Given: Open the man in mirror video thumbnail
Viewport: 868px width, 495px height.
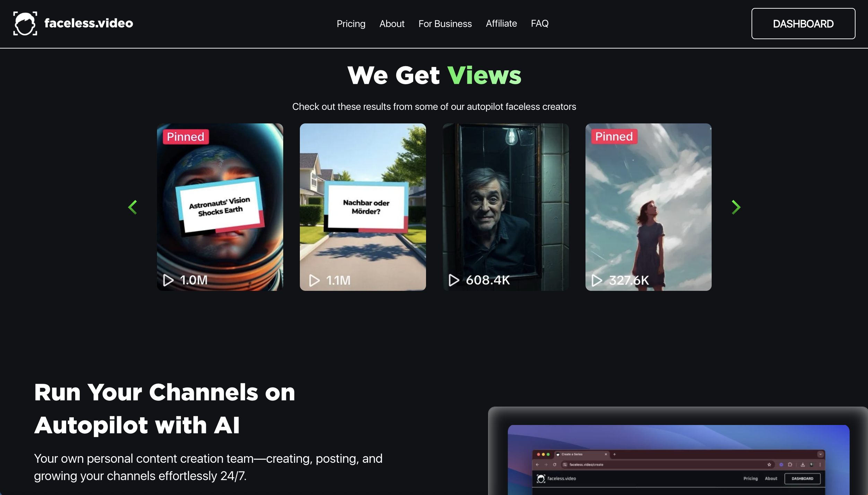Looking at the screenshot, I should click(505, 207).
